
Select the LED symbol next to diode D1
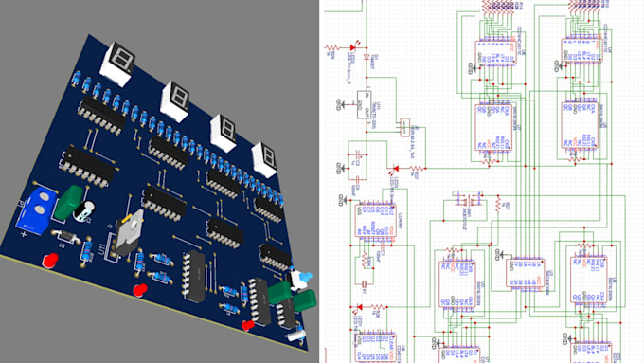(x=353, y=47)
